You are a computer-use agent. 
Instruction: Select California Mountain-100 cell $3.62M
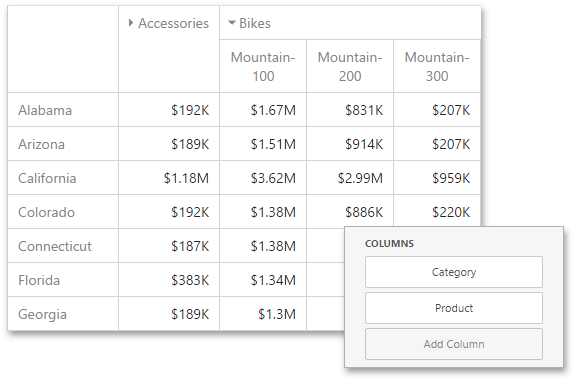point(263,178)
